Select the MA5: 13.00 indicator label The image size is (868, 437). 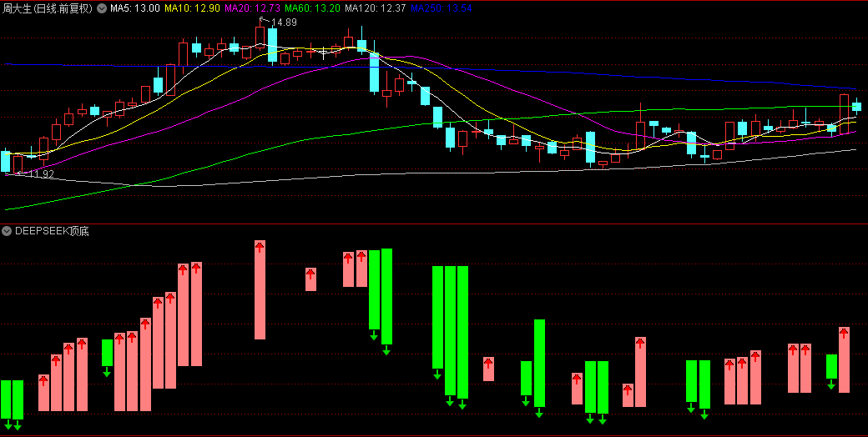(x=135, y=8)
